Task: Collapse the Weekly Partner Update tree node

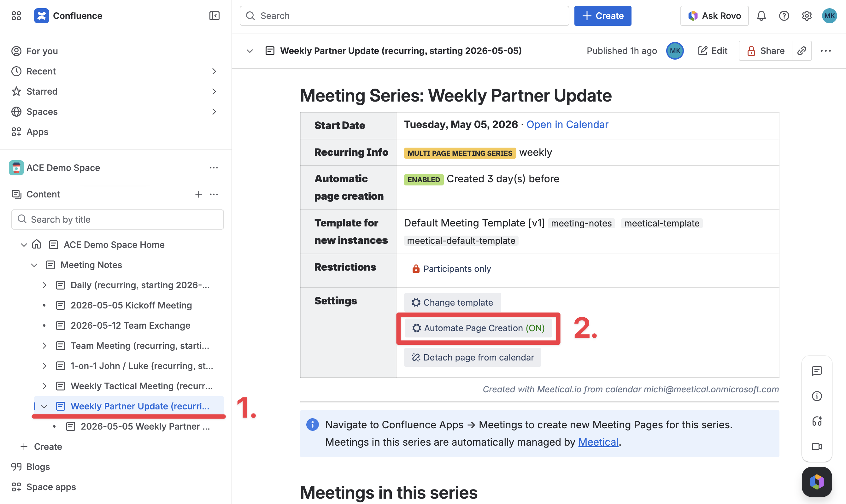Action: [44, 406]
